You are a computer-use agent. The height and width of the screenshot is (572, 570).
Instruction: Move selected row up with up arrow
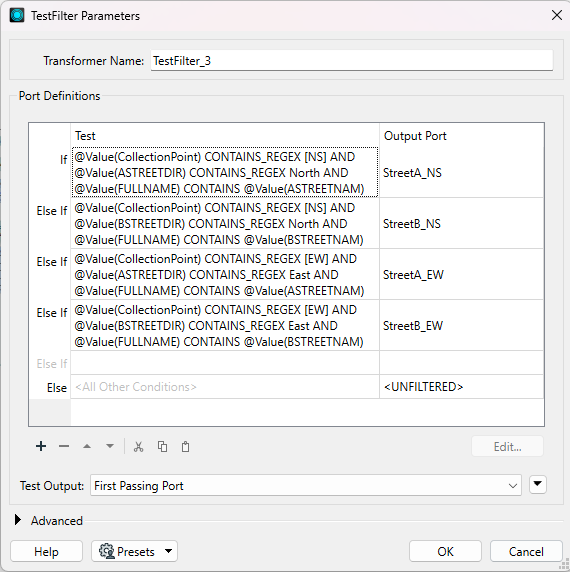click(x=87, y=446)
